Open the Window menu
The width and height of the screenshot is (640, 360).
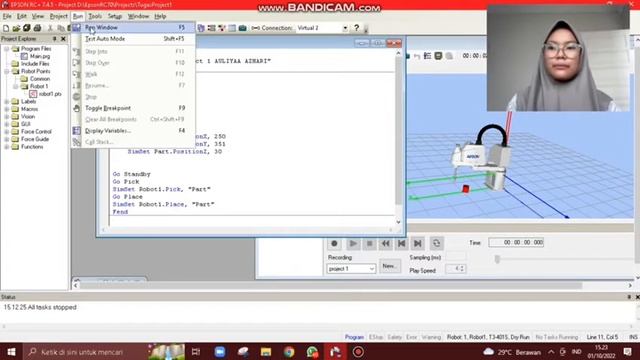pos(138,16)
